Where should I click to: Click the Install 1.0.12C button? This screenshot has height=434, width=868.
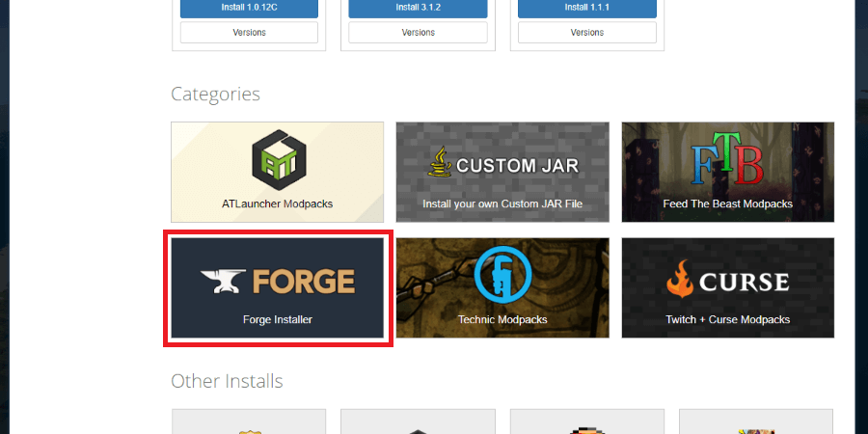249,9
